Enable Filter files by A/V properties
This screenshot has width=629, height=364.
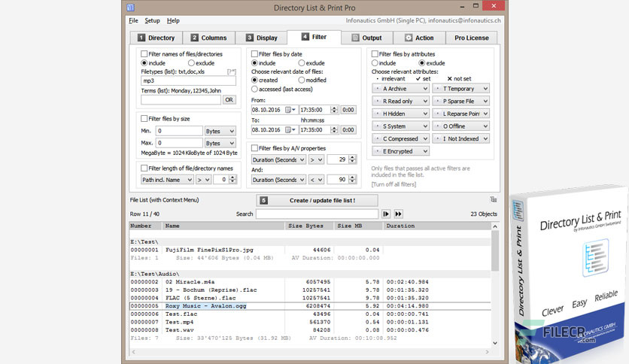pyautogui.click(x=254, y=148)
